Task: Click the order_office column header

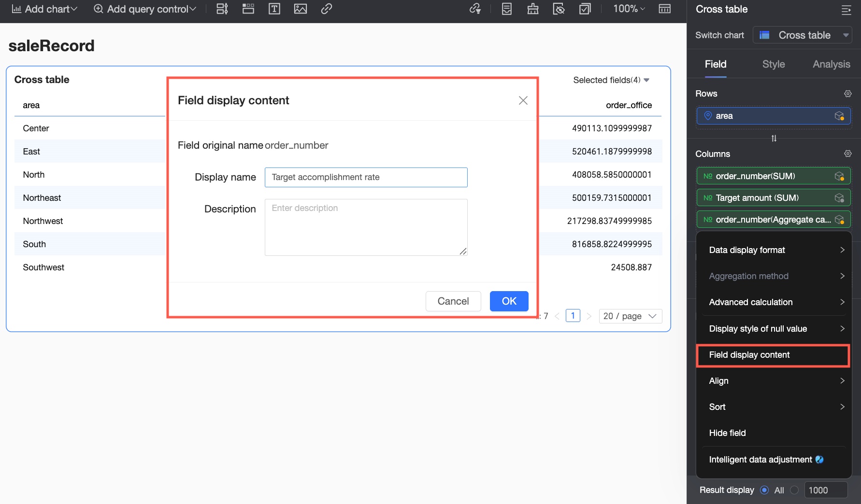Action: (629, 105)
